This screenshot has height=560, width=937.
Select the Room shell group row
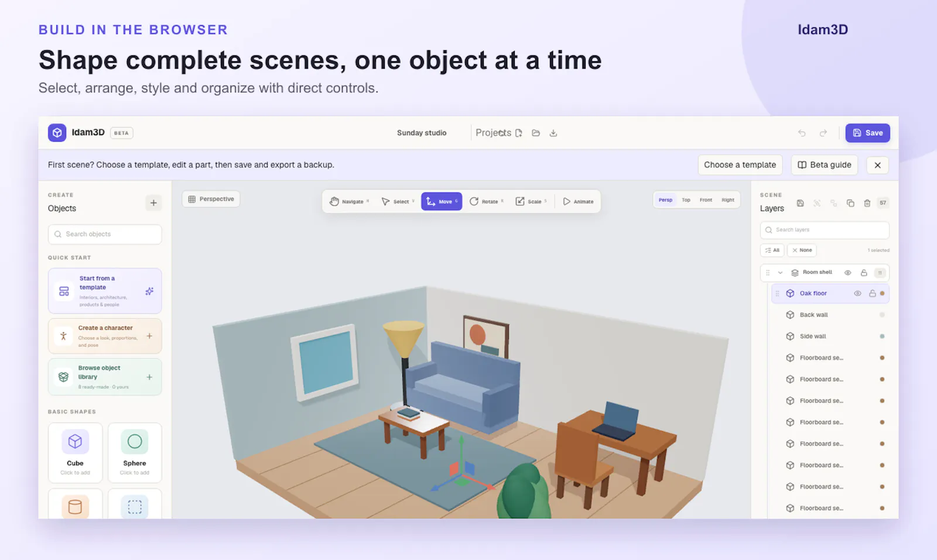point(825,273)
